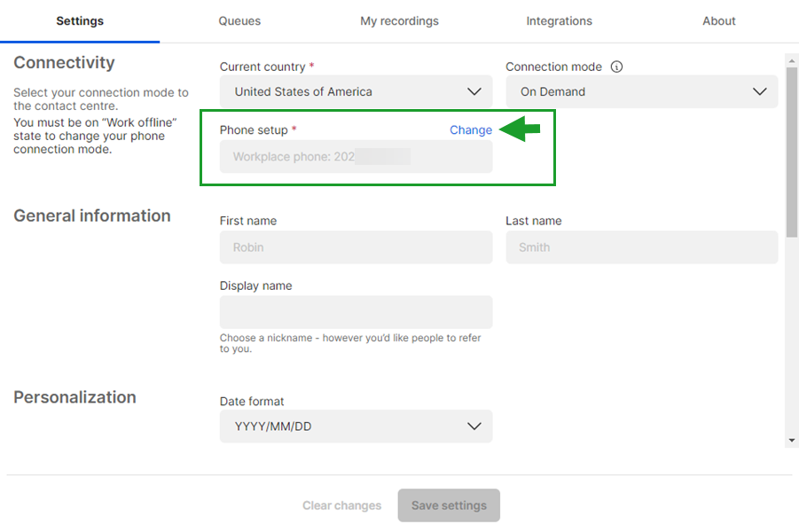799x532 pixels.
Task: Expand the Connection mode dropdown
Action: (x=641, y=91)
